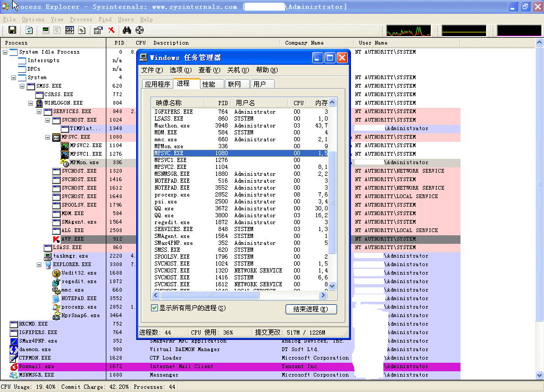544x392 pixels.
Task: Click the taskmgr.exe monitor icon
Action: point(48,256)
